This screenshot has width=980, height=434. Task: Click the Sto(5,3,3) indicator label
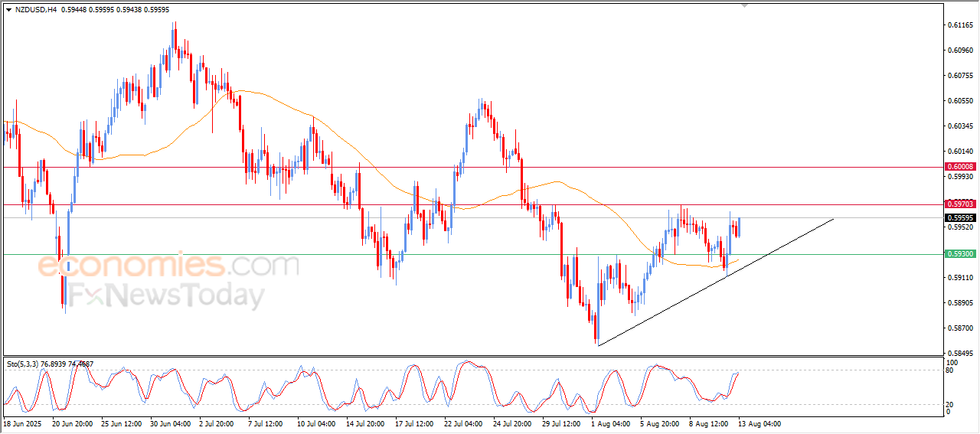23,364
